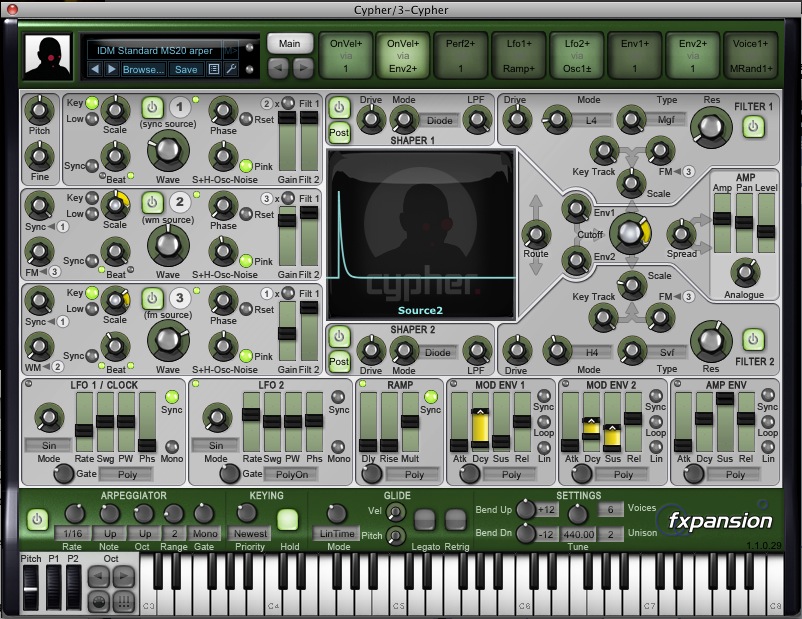Click the Glide Vel knob
This screenshot has width=802, height=619.
395,512
